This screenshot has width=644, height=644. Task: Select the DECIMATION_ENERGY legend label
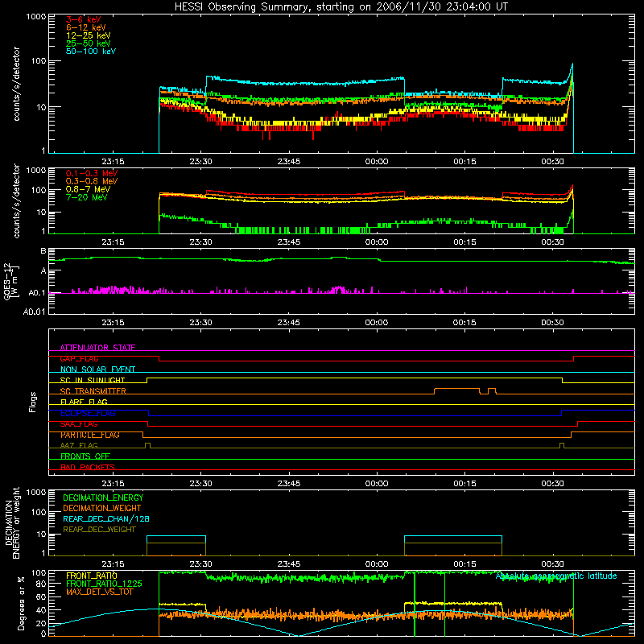(103, 497)
